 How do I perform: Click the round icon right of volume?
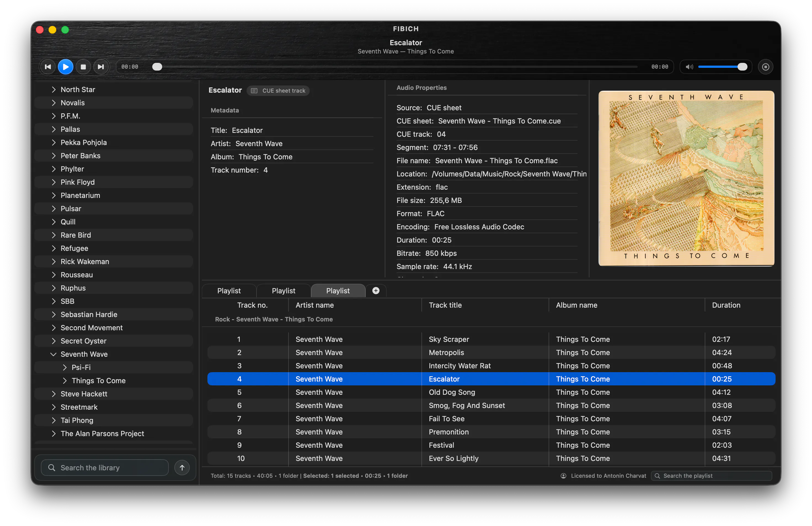[x=766, y=67]
